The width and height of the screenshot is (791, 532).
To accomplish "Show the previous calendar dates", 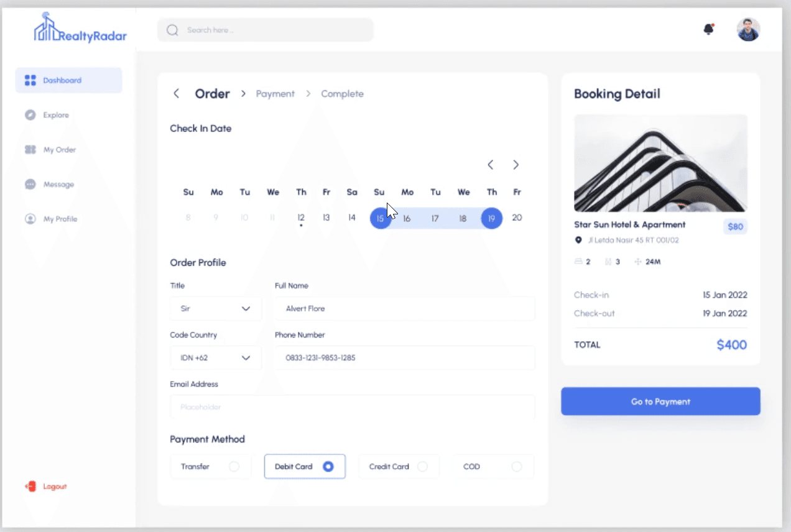I will 490,165.
